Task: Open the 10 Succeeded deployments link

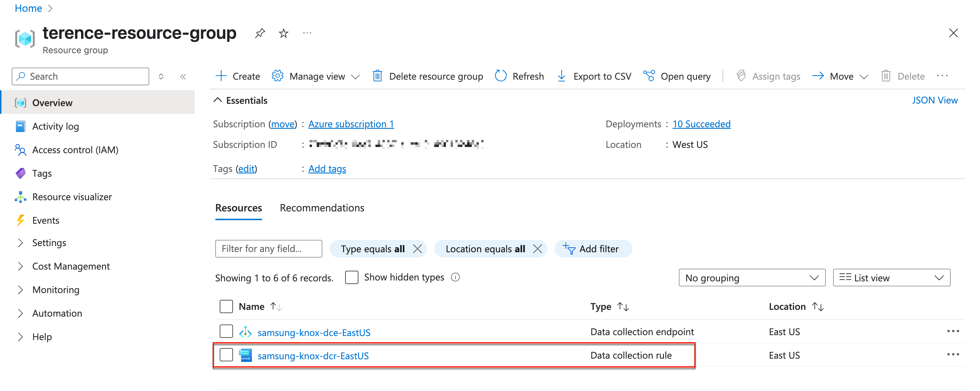Action: [701, 124]
